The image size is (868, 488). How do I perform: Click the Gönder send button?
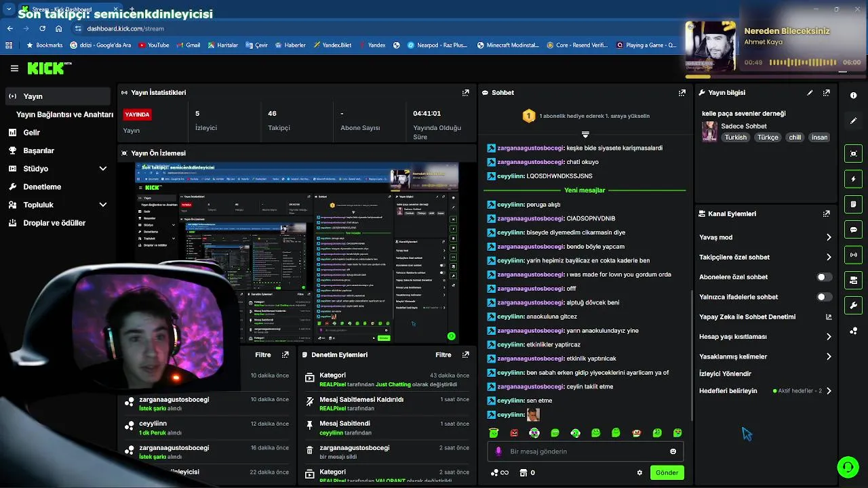(667, 473)
